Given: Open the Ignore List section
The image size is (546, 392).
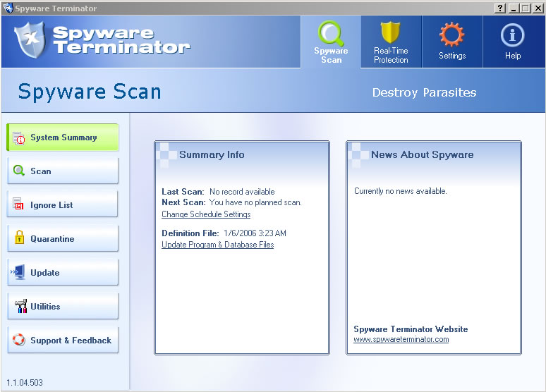Looking at the screenshot, I should coord(63,205).
